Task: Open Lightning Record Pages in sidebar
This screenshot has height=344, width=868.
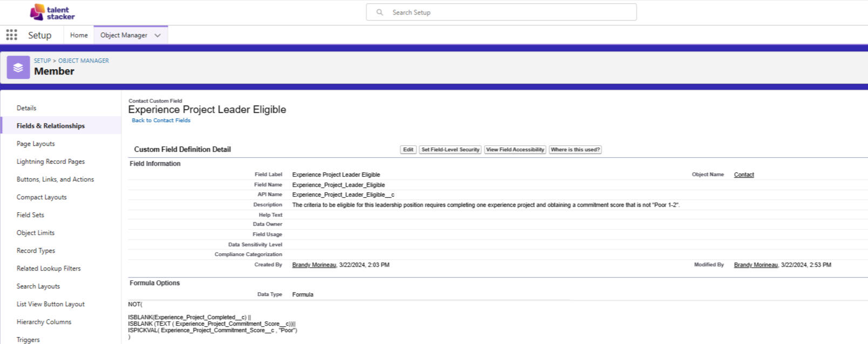Action: (x=51, y=161)
